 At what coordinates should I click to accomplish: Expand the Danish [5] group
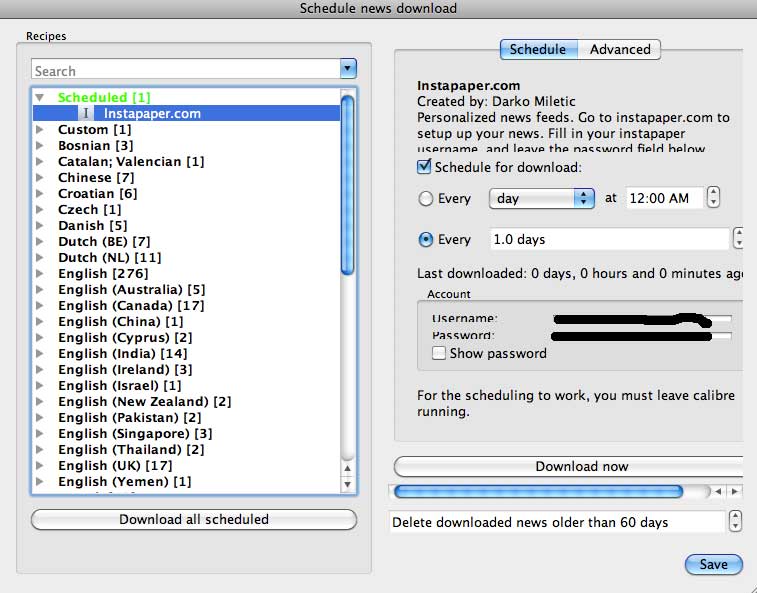point(40,226)
